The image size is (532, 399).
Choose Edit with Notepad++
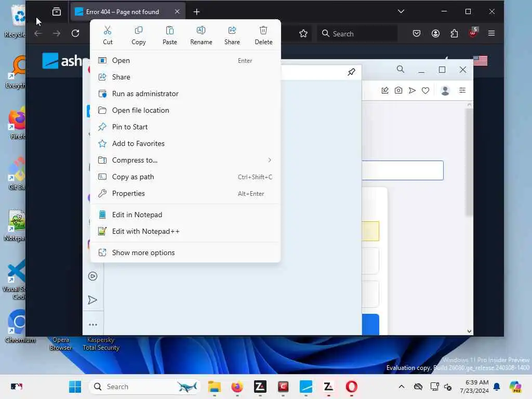point(185,231)
